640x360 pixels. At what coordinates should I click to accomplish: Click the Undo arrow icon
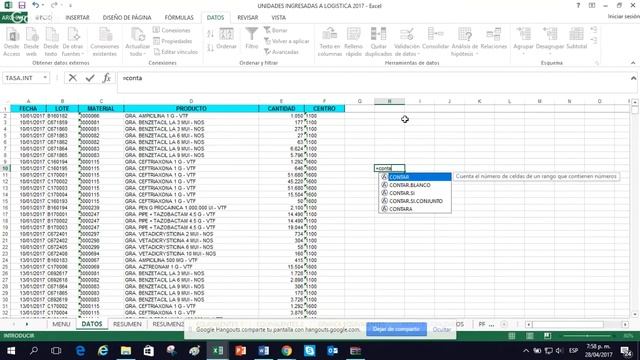(36, 5)
